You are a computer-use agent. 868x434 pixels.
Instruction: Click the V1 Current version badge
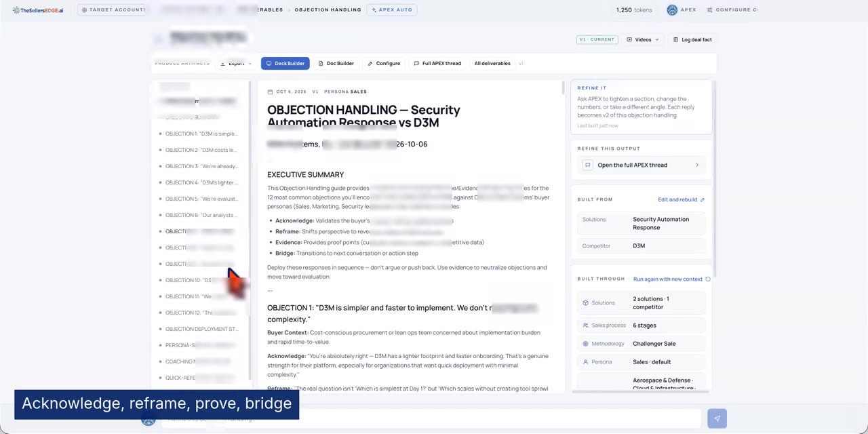[596, 39]
